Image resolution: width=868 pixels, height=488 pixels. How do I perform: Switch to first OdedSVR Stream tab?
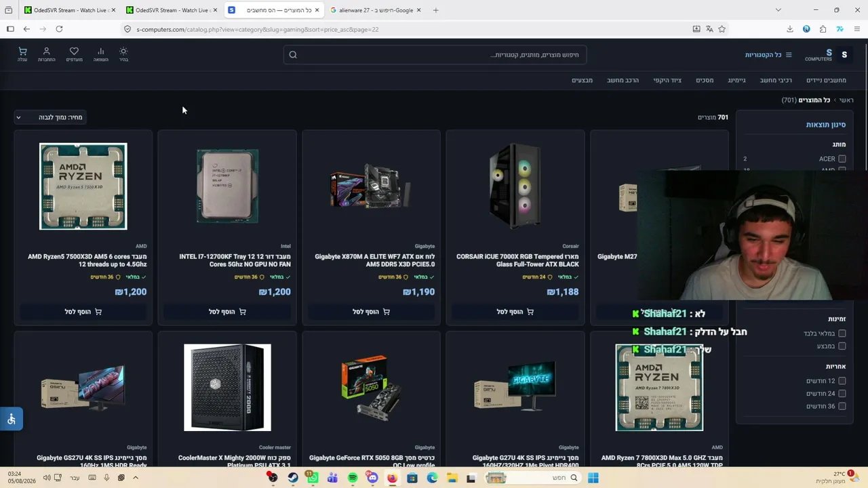pos(69,10)
